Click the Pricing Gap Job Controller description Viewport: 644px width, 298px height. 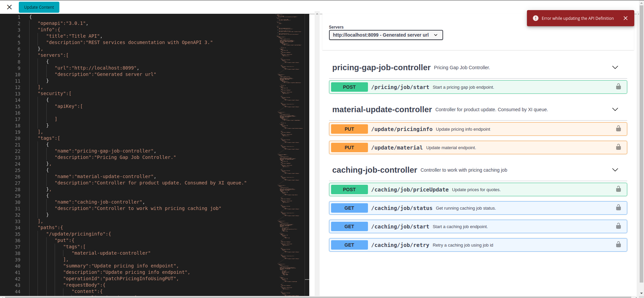click(462, 68)
